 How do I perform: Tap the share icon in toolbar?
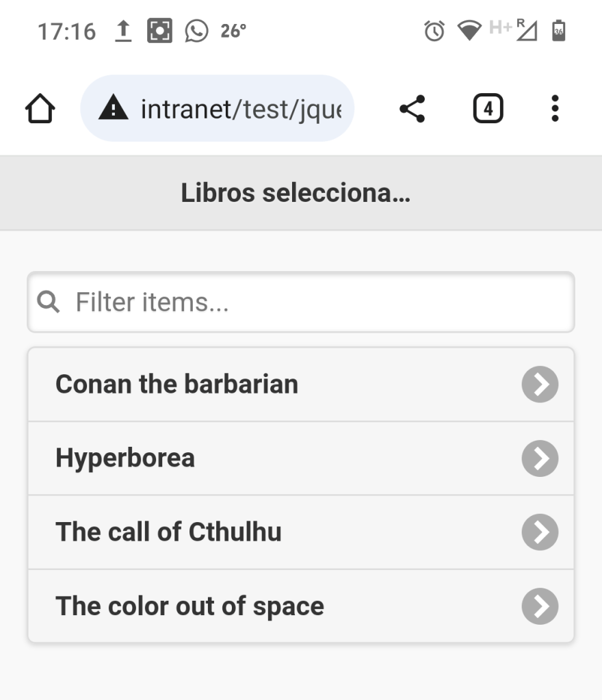[412, 109]
